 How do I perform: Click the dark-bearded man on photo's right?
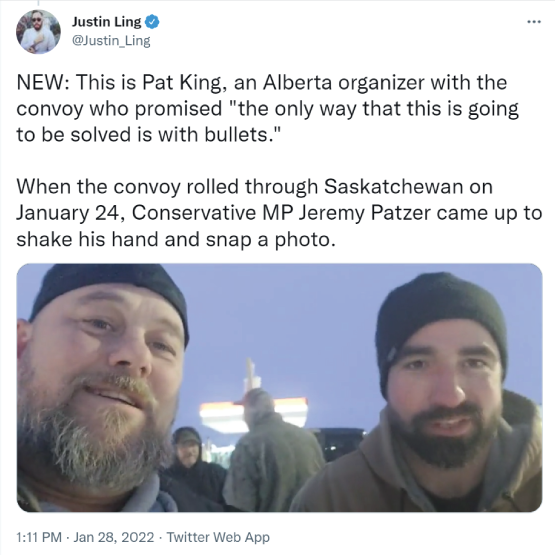pos(425,393)
